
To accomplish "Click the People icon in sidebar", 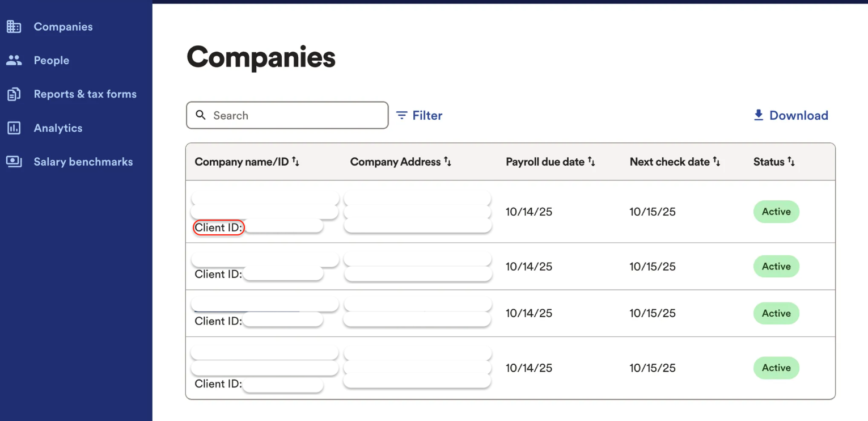I will pos(14,60).
